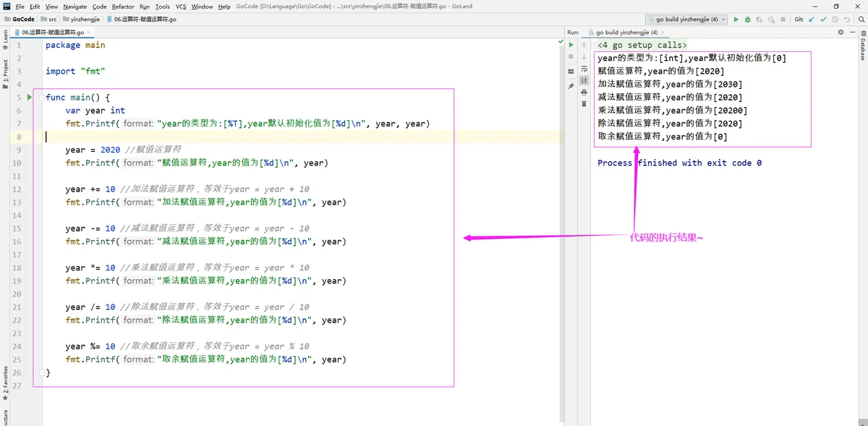Click 'Process finished with exit code 0'
Viewport: 868px width, 426px height.
[x=679, y=163]
